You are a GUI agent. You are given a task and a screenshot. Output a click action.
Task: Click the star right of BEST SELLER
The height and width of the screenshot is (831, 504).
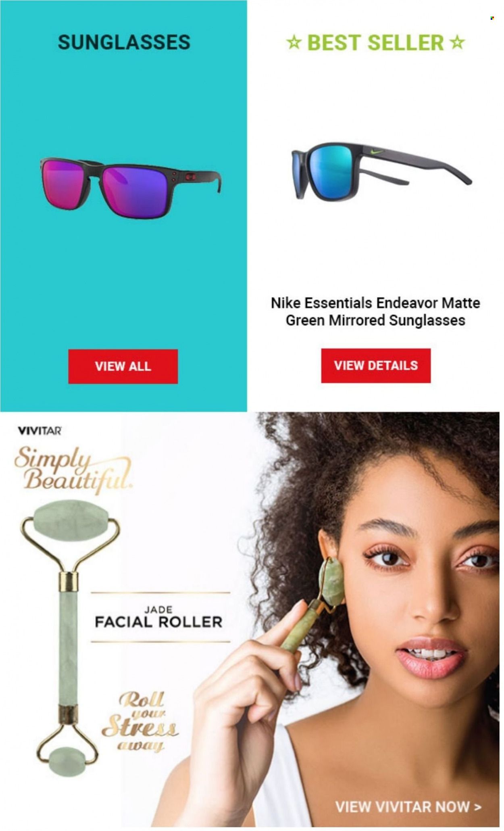[457, 42]
